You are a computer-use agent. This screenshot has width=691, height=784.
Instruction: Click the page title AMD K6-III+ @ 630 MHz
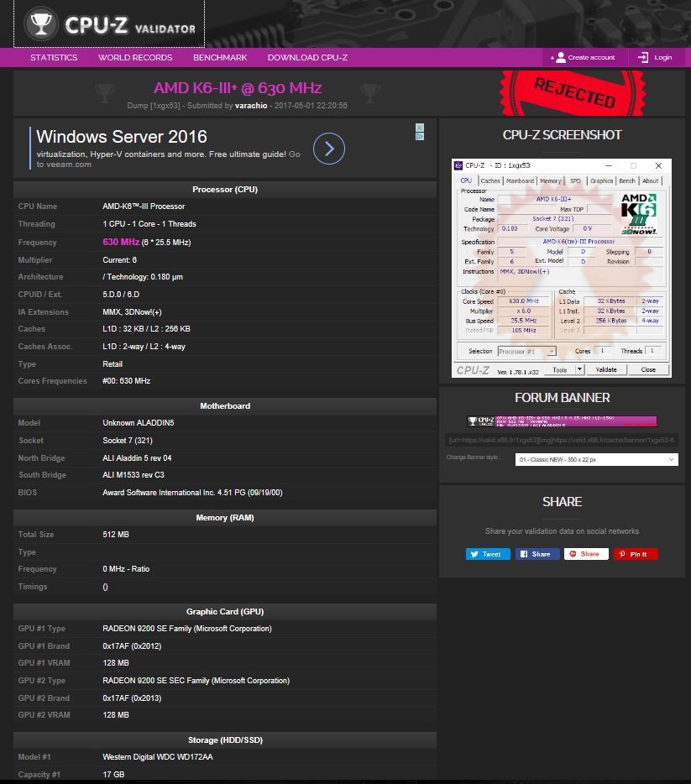[238, 88]
